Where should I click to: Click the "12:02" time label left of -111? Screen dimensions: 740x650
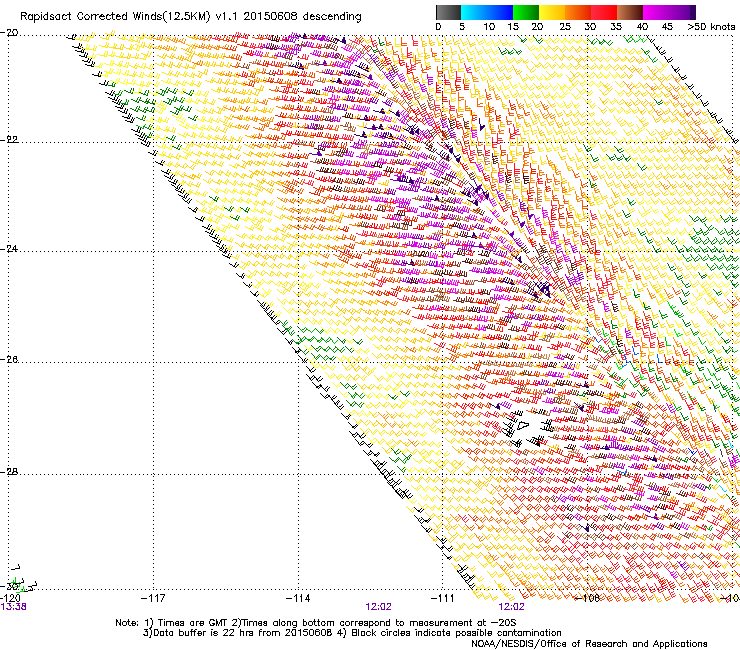click(378, 607)
